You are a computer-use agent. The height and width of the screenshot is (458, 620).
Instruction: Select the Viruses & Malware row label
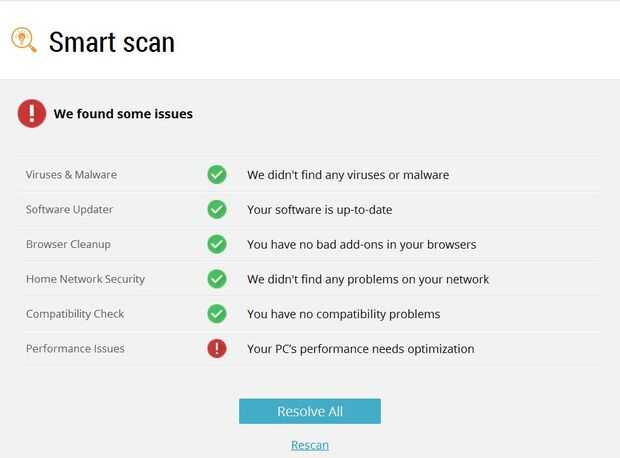click(71, 175)
